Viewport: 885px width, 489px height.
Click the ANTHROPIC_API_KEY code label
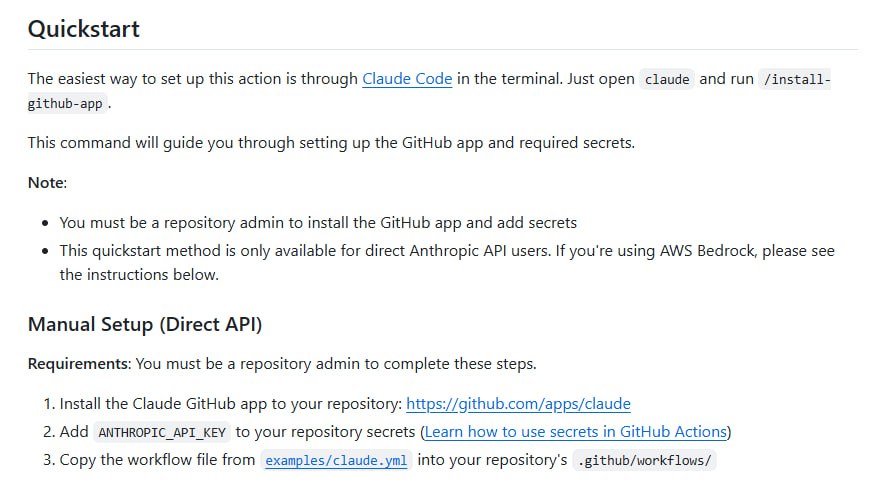point(162,433)
